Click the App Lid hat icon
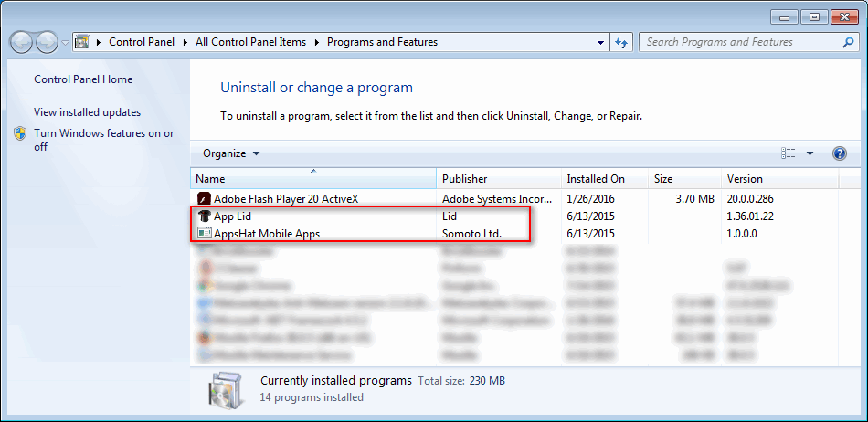 click(x=203, y=216)
